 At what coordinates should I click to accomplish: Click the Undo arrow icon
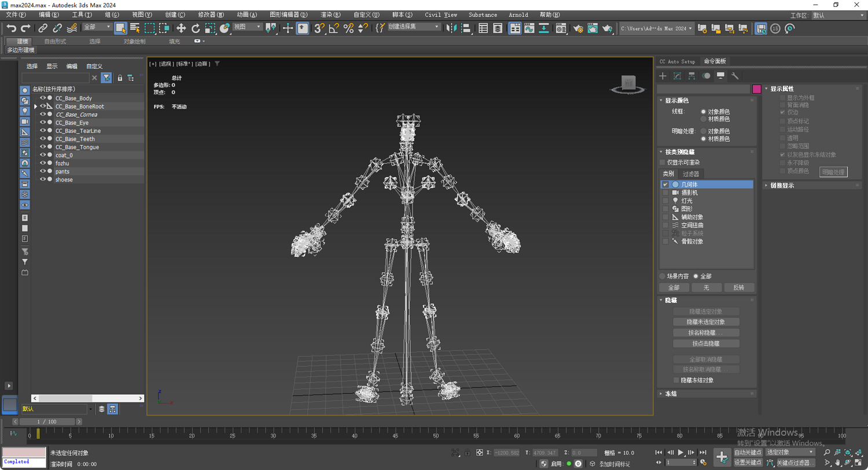11,28
